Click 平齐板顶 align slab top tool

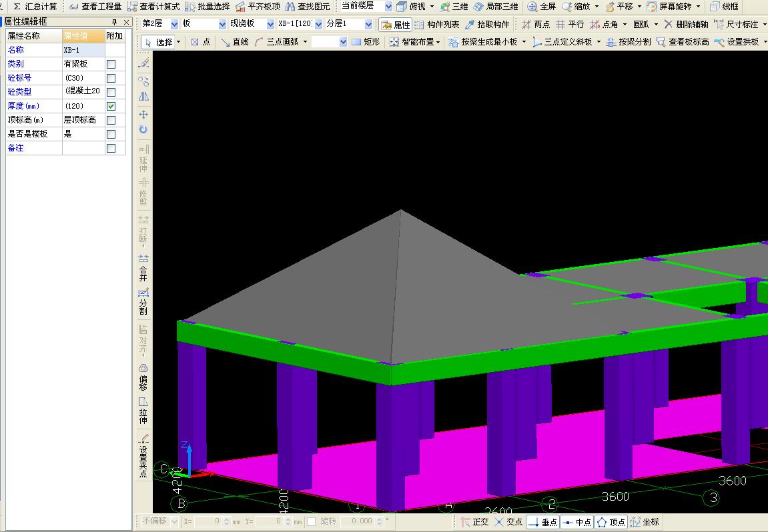258,7
